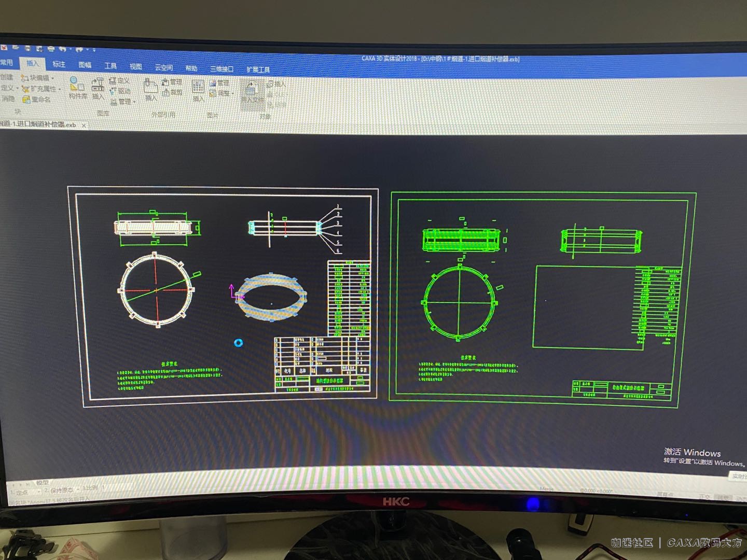Screen dimensions: 747x560
Task: Expand the 定义 dropdown arrow in 块 group
Action: (x=17, y=88)
